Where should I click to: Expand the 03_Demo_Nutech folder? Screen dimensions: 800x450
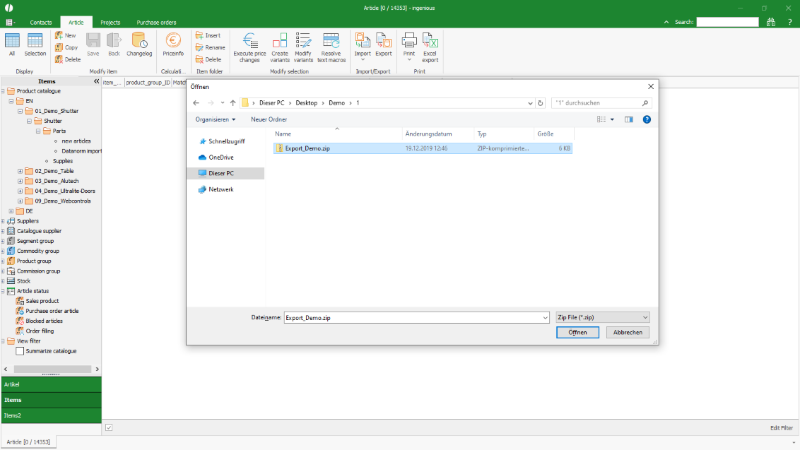(x=20, y=181)
